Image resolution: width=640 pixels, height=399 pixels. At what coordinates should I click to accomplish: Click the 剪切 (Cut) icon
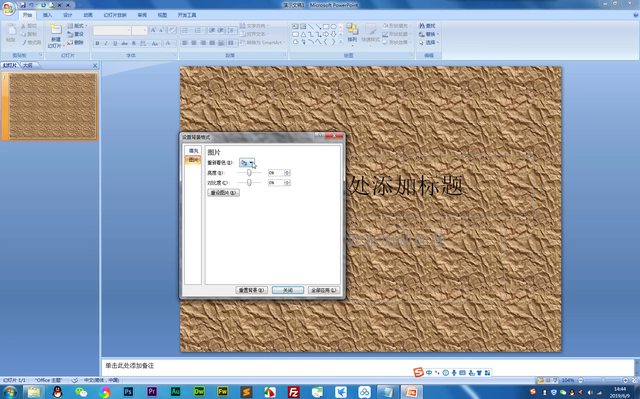[x=29, y=26]
